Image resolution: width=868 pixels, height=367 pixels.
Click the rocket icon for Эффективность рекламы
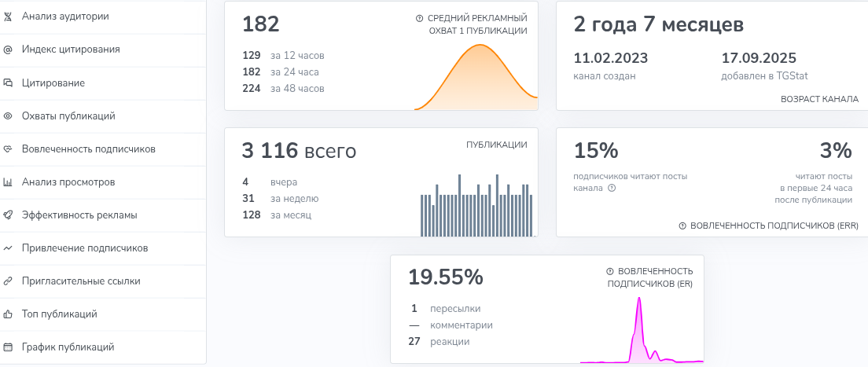[x=8, y=215]
